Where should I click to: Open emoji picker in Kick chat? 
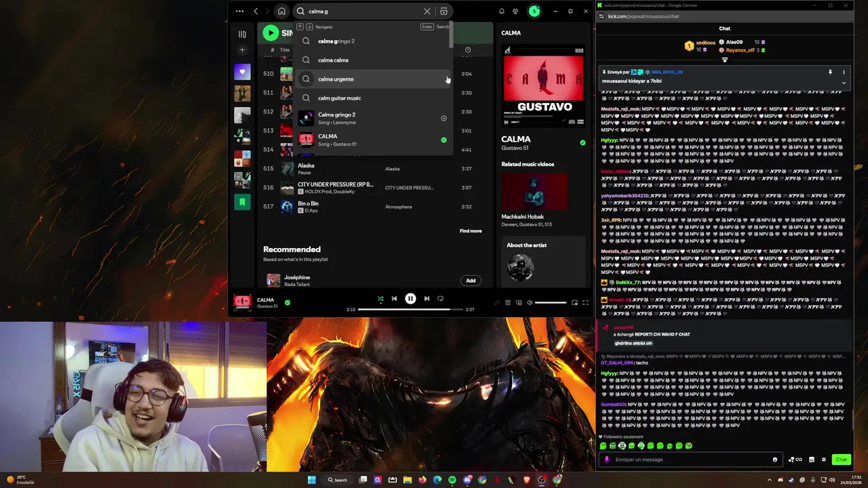coord(775,460)
